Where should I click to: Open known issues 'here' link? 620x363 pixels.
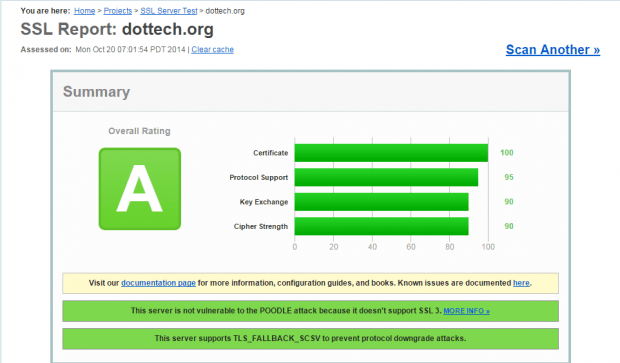click(521, 283)
